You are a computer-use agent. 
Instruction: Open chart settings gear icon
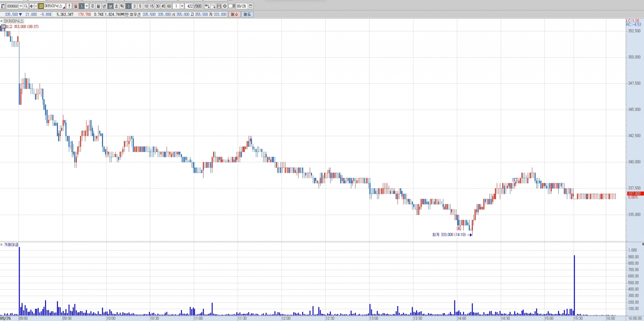[x=225, y=6]
